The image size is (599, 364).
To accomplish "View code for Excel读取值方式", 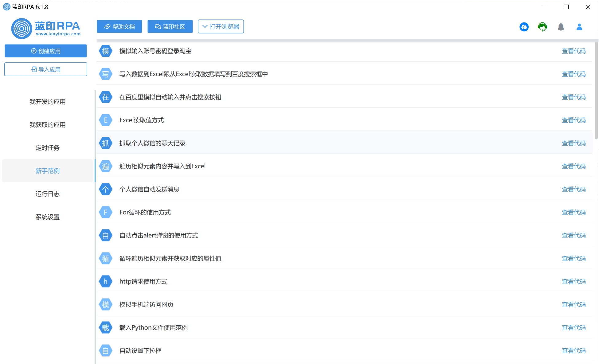I will [x=574, y=120].
